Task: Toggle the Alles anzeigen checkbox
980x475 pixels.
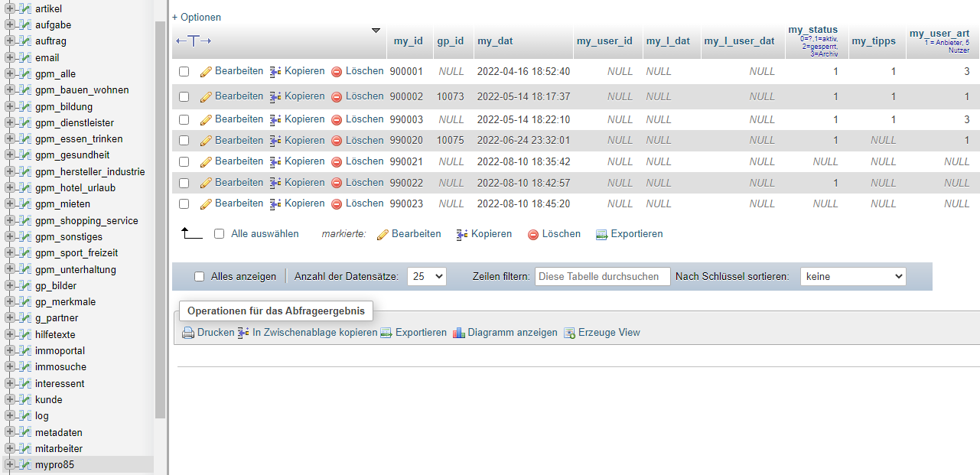Action: click(200, 277)
